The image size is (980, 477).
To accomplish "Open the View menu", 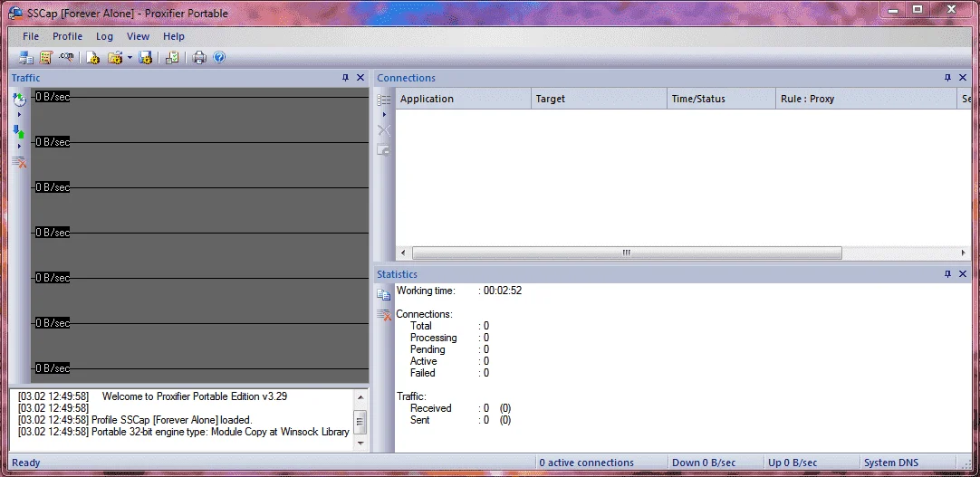I will click(139, 36).
